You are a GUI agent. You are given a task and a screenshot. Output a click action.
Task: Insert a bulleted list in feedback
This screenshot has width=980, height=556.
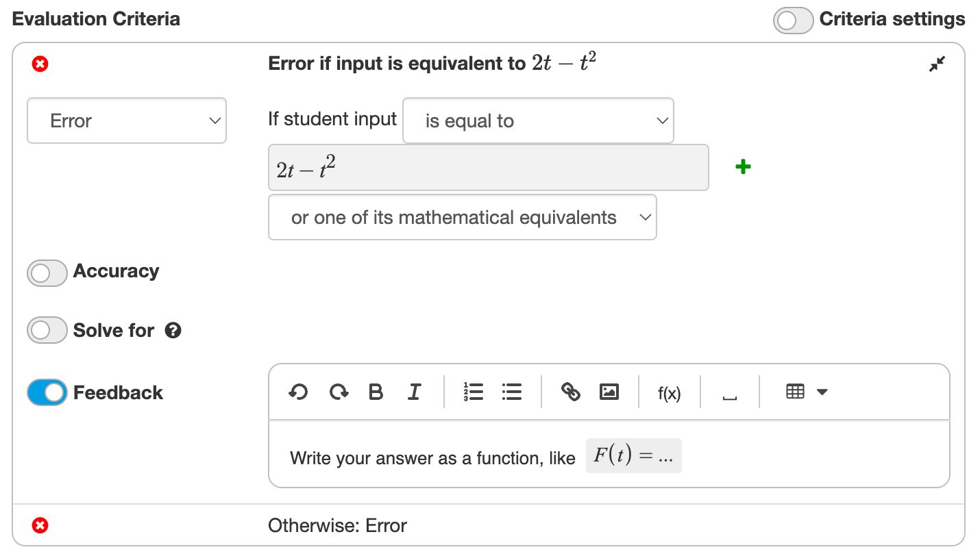[x=512, y=392]
